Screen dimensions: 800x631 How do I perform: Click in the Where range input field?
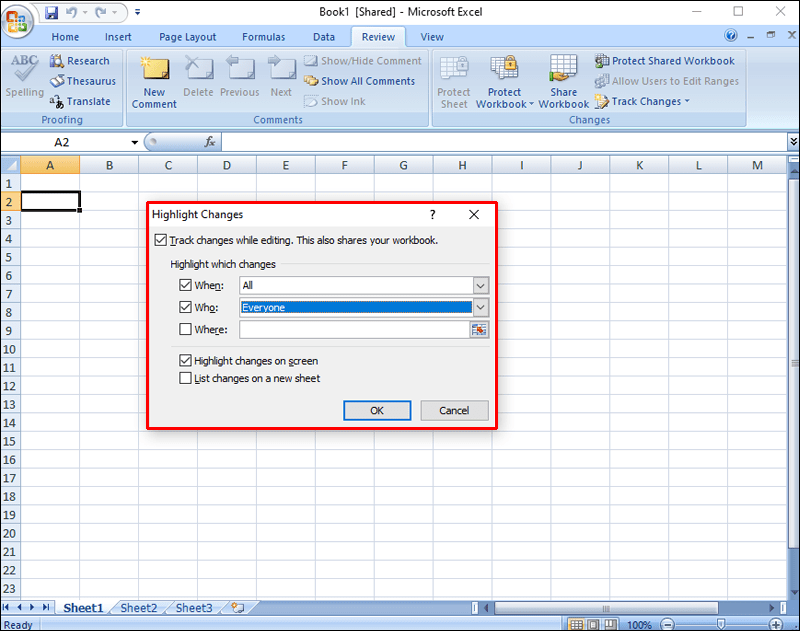(x=354, y=330)
